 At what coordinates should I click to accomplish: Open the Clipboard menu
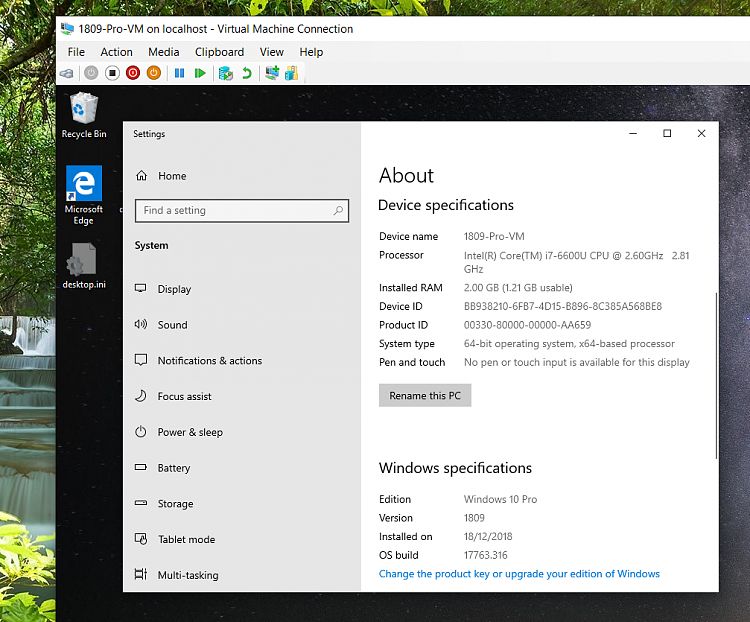coord(219,52)
